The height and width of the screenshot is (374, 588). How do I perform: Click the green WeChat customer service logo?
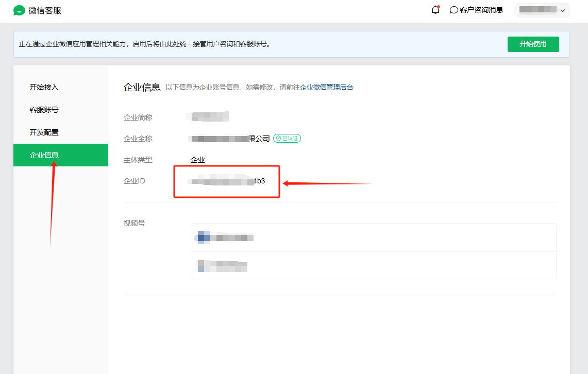19,10
